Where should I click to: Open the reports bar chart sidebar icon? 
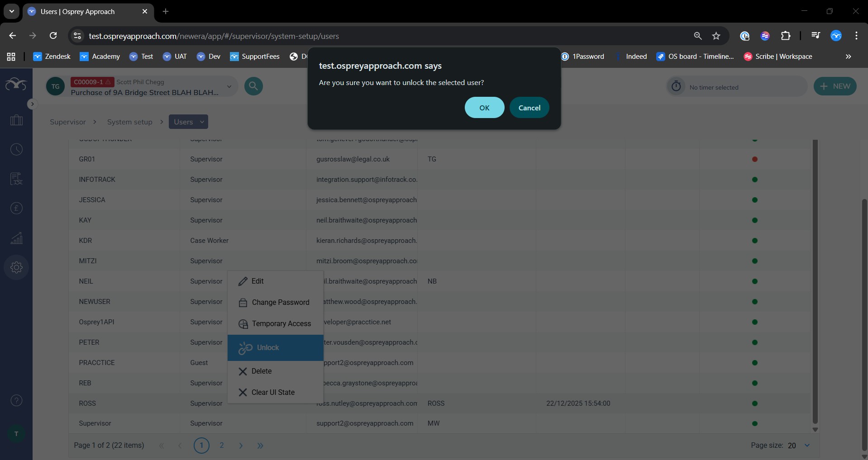pyautogui.click(x=16, y=238)
